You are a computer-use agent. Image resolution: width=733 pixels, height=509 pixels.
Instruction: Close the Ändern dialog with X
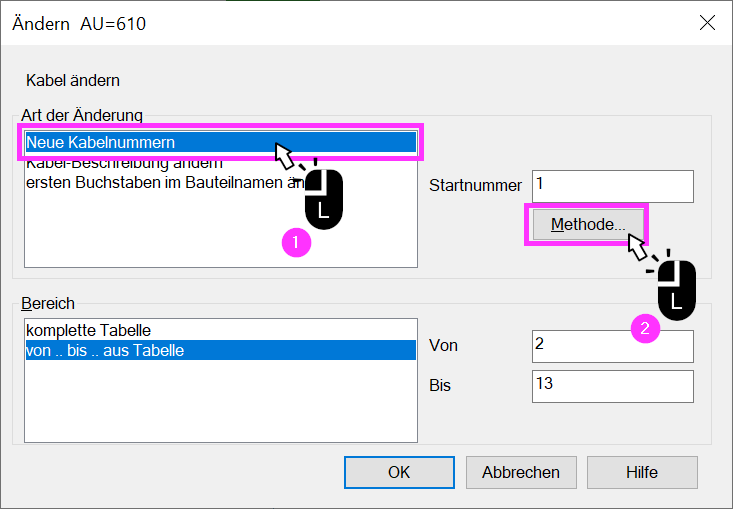[707, 22]
